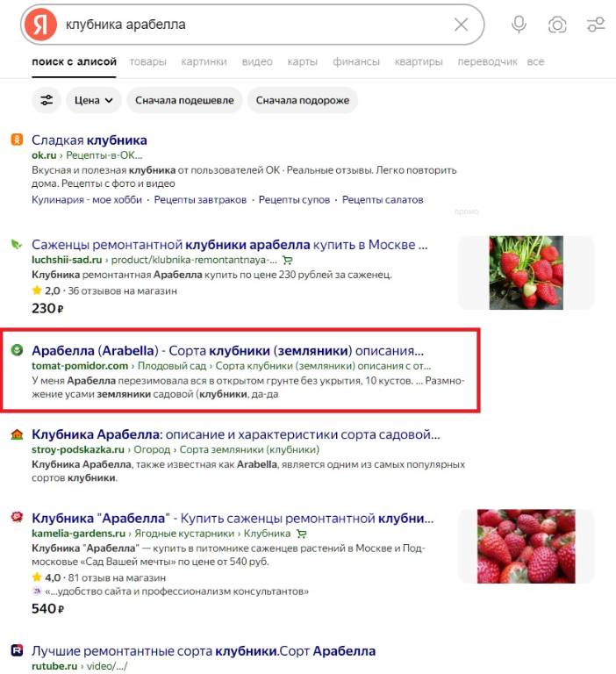Clear the search query with X
The image size is (616, 674).
tap(462, 25)
